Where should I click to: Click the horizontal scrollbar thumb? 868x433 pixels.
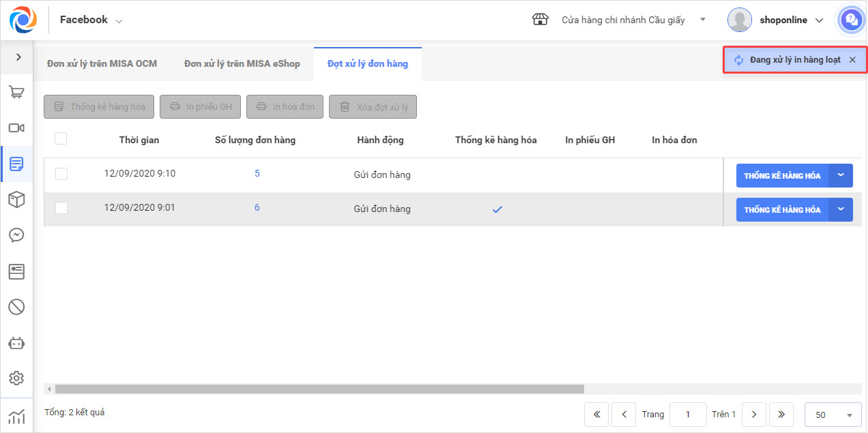click(x=319, y=389)
